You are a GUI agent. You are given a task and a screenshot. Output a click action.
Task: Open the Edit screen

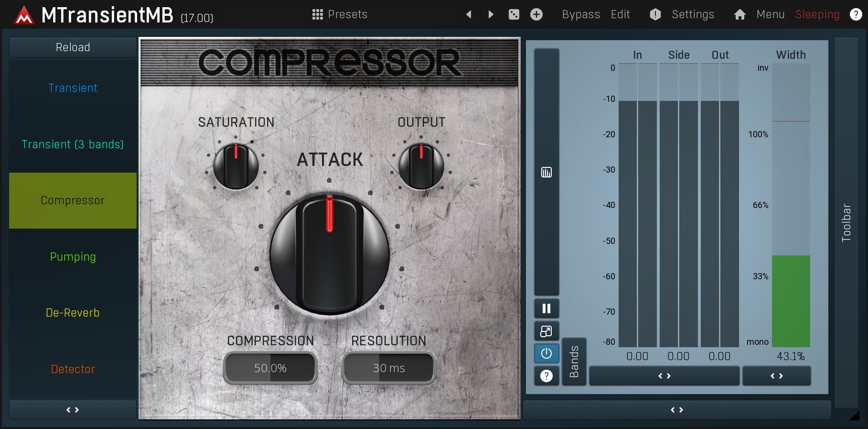click(x=620, y=14)
